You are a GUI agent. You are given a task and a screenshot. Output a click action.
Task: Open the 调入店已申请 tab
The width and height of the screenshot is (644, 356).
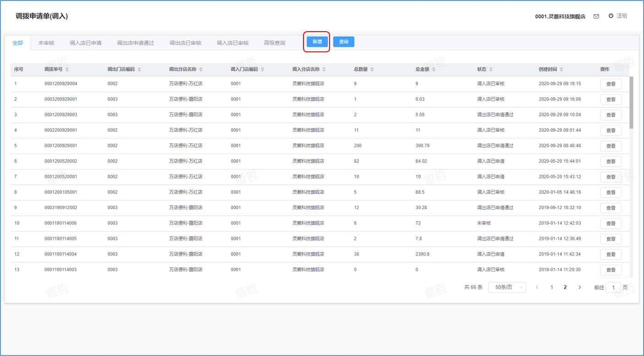86,43
